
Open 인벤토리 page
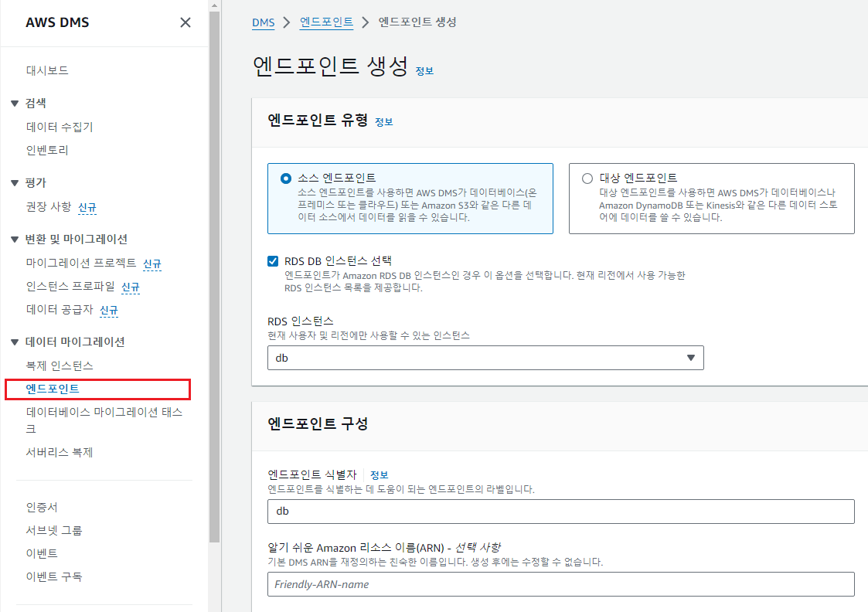pos(47,150)
